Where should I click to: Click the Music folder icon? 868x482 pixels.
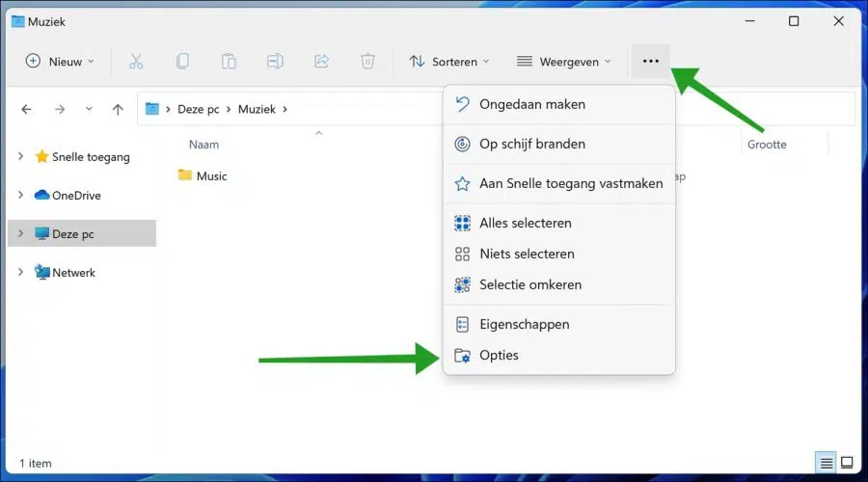(185, 174)
